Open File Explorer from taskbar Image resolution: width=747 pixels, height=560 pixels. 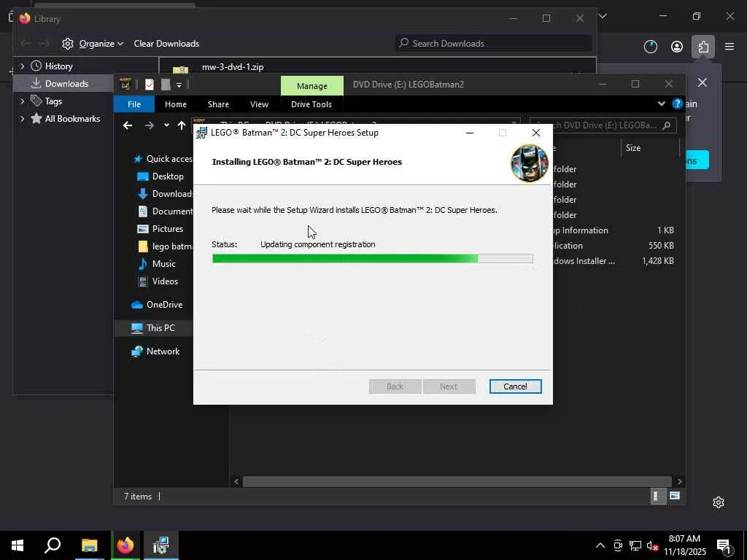[x=89, y=545]
